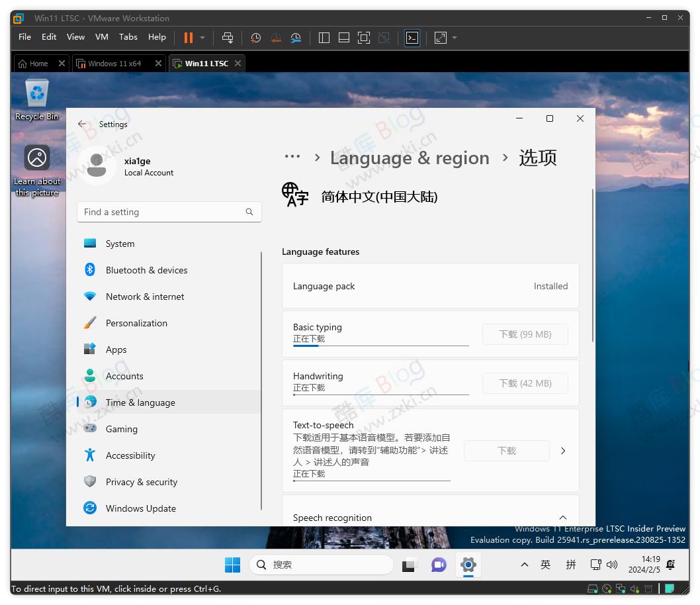The width and height of the screenshot is (700, 605).
Task: Click the virtual network adapter status icon
Action: point(621,588)
